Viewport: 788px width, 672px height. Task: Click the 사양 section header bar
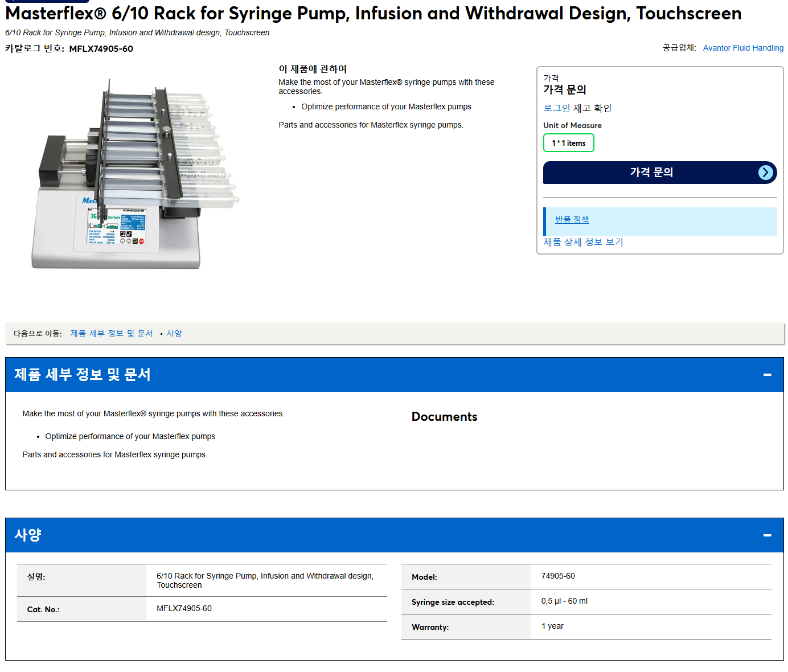click(394, 535)
